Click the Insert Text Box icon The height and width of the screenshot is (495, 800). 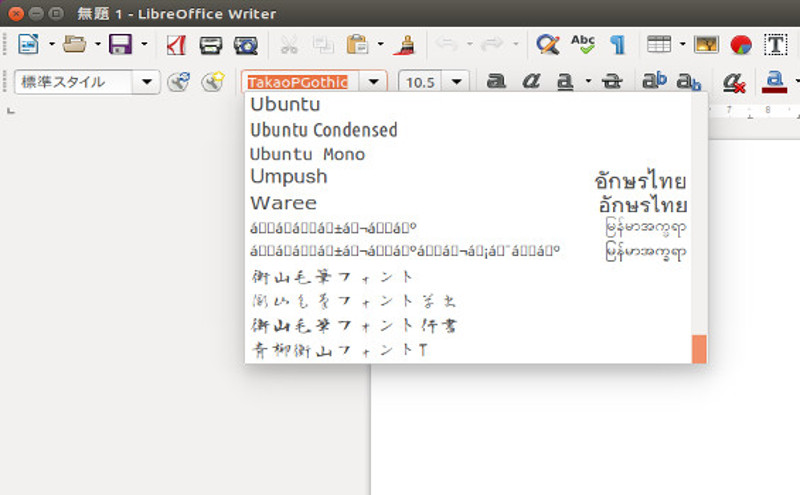tap(775, 45)
